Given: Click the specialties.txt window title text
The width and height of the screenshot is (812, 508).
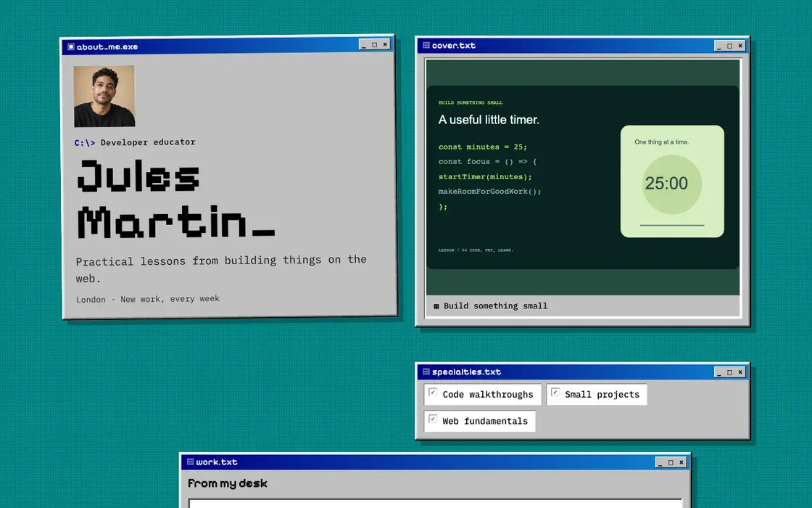Looking at the screenshot, I should coord(467,372).
